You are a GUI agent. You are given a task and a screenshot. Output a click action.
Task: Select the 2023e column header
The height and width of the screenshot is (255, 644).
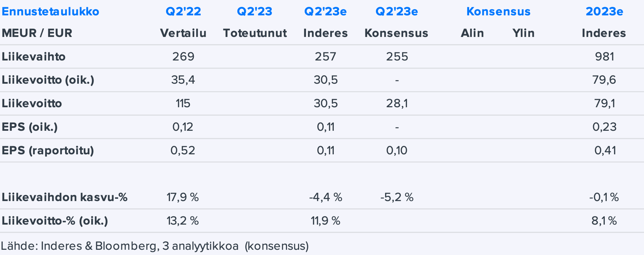[x=604, y=12]
